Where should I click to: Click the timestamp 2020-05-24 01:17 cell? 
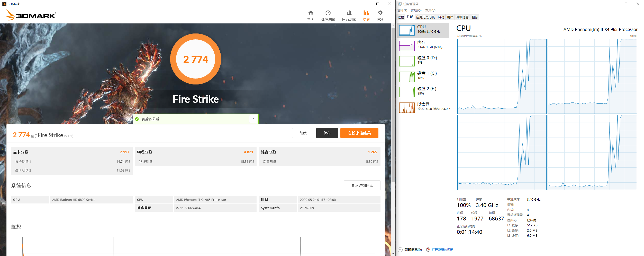pyautogui.click(x=339, y=200)
